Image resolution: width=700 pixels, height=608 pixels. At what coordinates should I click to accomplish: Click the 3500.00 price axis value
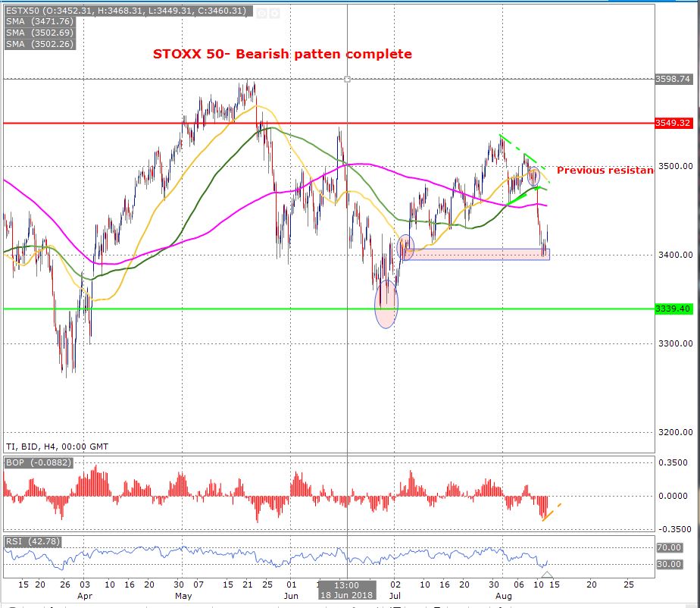(676, 166)
